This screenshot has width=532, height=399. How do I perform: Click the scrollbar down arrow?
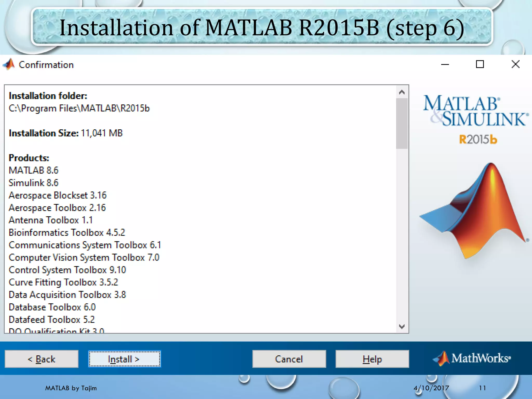pos(402,327)
